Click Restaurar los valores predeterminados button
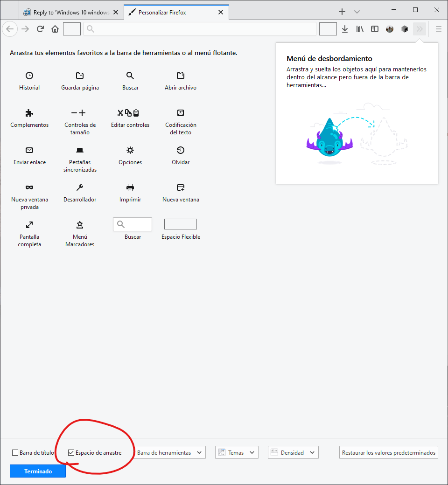The height and width of the screenshot is (485, 448). pos(389,452)
